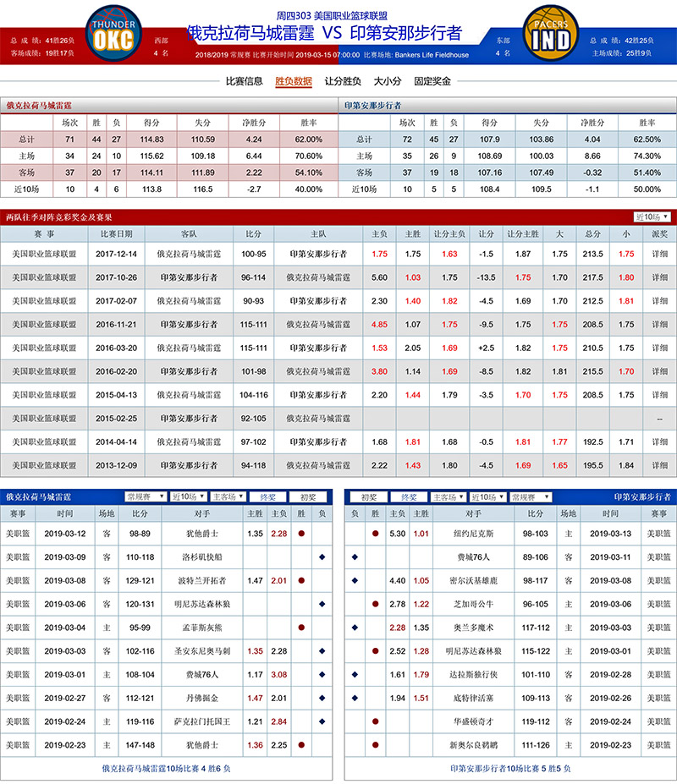Screen dimensions: 677x784
Task: Open 常规赛 dropdown in Pacers panel
Action: [x=531, y=497]
